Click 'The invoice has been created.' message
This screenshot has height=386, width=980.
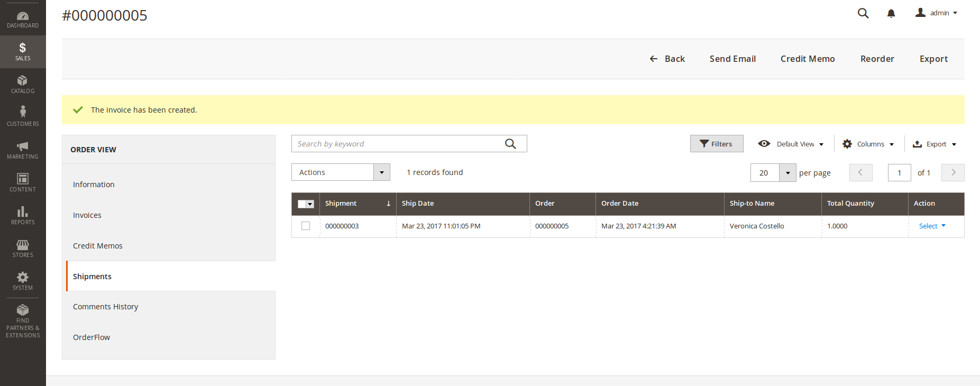144,110
